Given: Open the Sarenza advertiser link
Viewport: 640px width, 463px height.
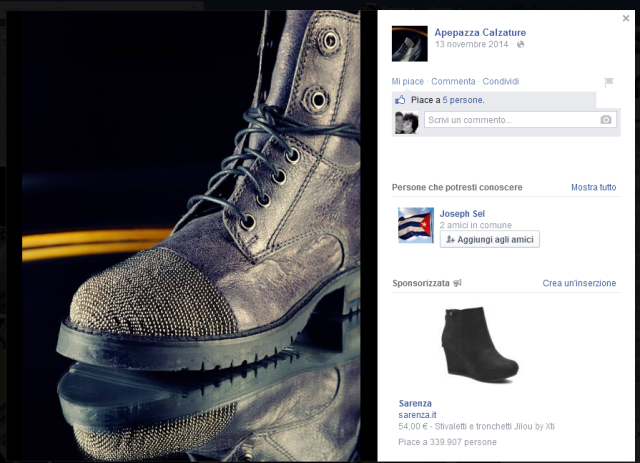Looking at the screenshot, I should click(x=415, y=403).
